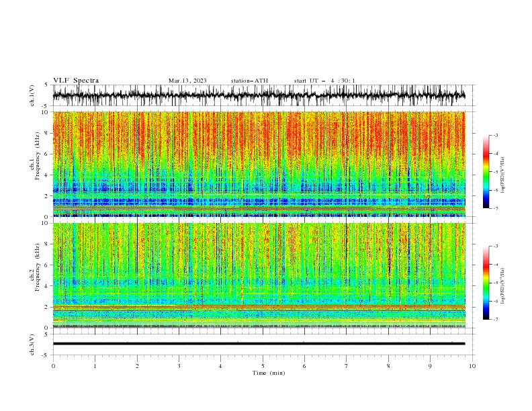Click the "5" tick on the ch.3(V) axis
532x411 pixels.
tap(47, 334)
